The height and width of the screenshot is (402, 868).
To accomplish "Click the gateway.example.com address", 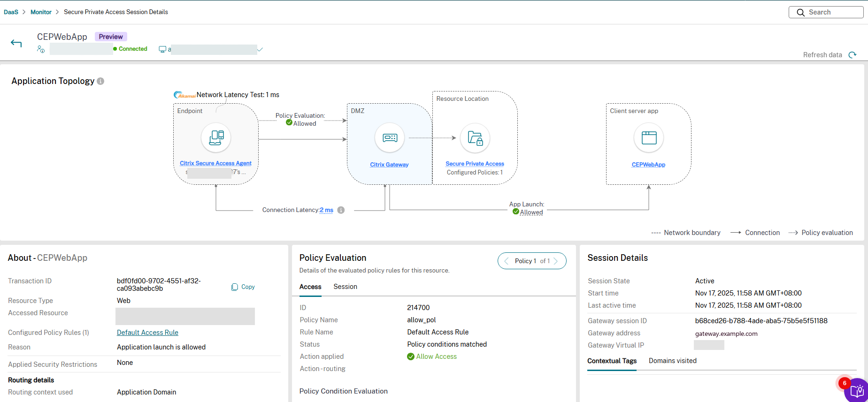I will [726, 334].
